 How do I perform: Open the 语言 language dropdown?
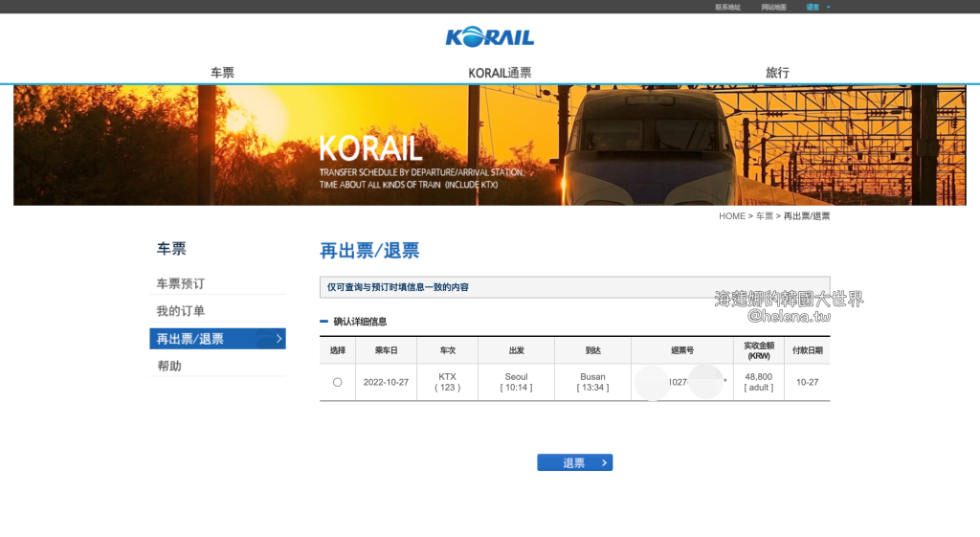813,7
